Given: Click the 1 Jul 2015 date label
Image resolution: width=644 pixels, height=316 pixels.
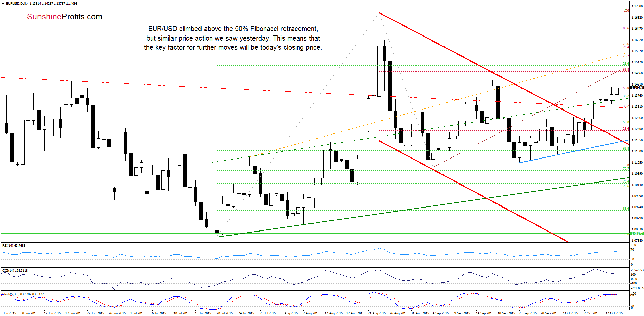Looking at the screenshot, I should pyautogui.click(x=137, y=313).
